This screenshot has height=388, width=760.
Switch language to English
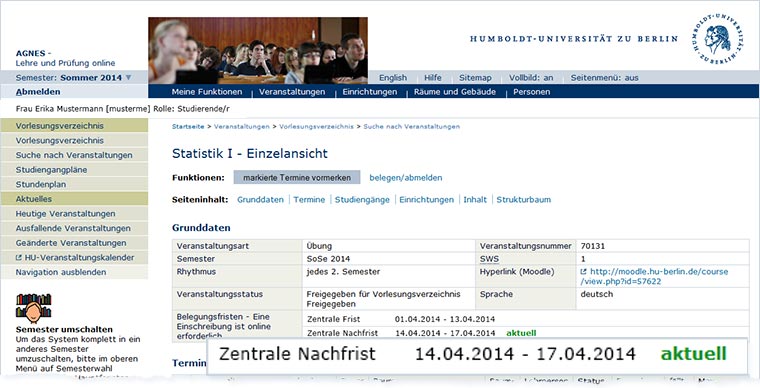(x=393, y=78)
